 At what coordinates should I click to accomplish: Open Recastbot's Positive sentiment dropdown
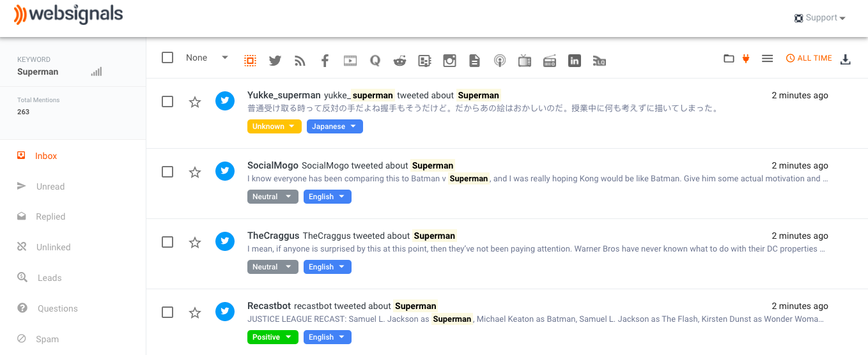[x=272, y=337]
